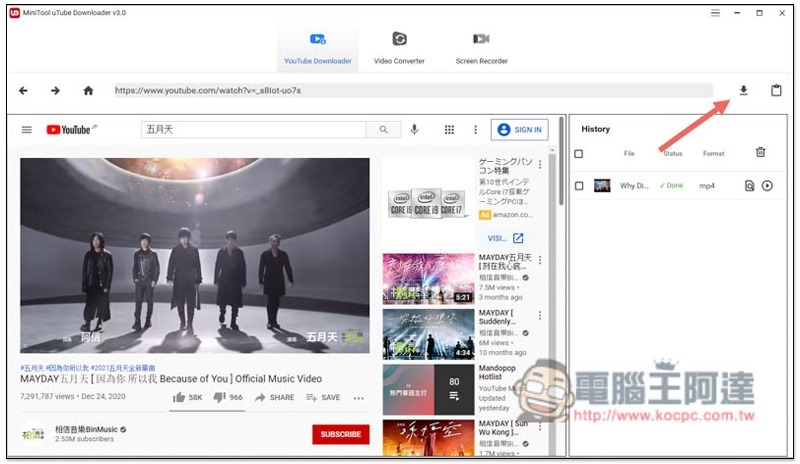The width and height of the screenshot is (800, 464).
Task: Open the 相信音樂BinMusic channel name link
Action: 86,429
